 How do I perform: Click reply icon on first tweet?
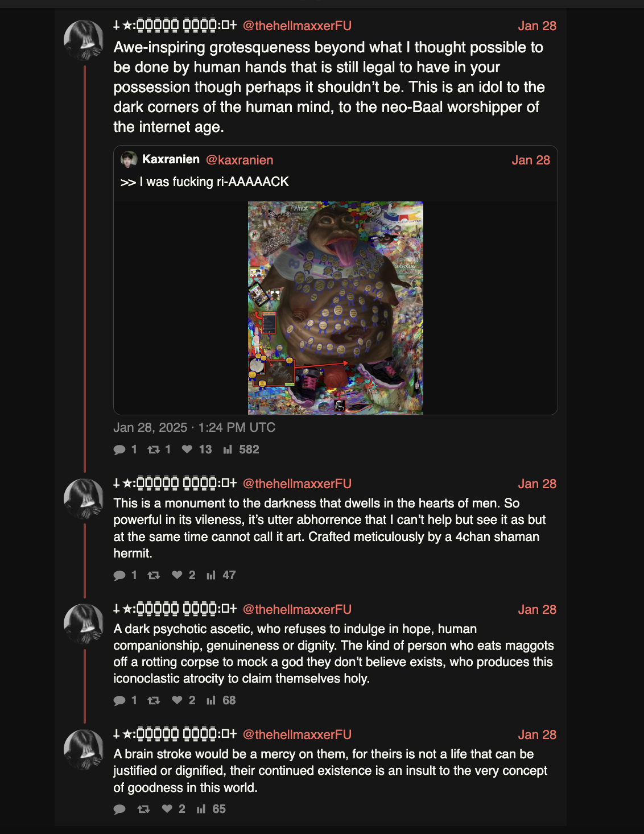(x=119, y=450)
